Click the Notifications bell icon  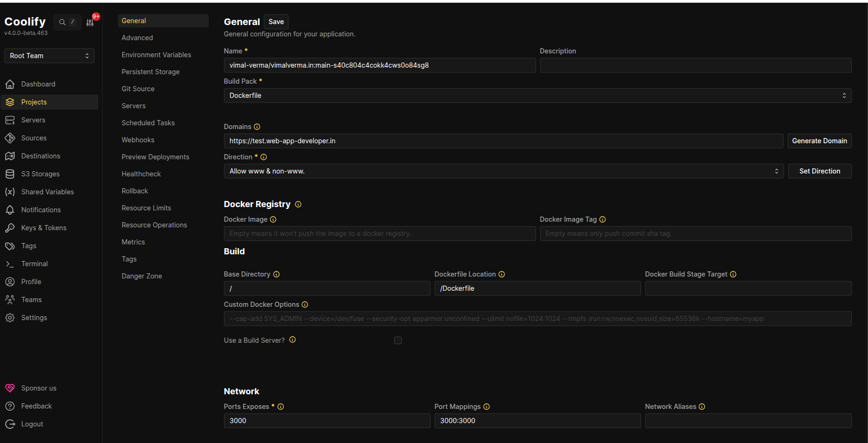point(10,209)
